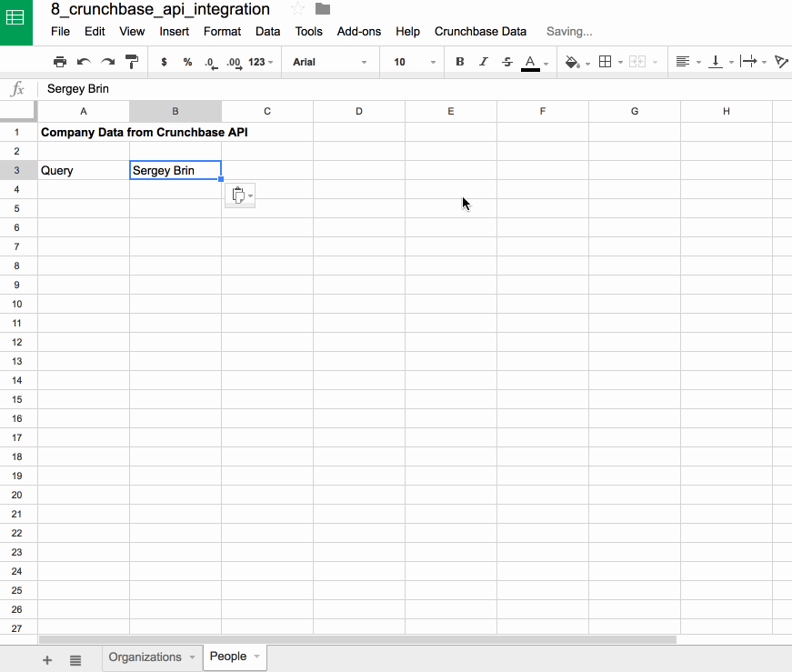Open vertical align options

[716, 62]
